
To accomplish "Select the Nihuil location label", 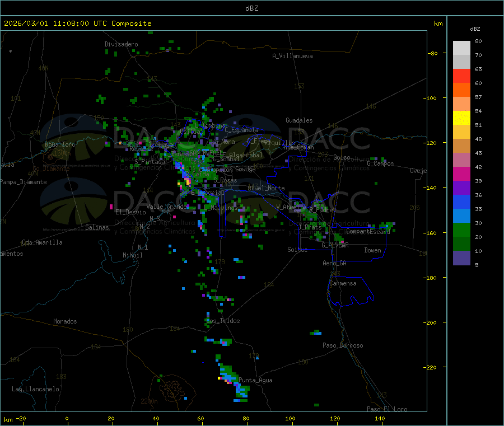I will tap(132, 255).
